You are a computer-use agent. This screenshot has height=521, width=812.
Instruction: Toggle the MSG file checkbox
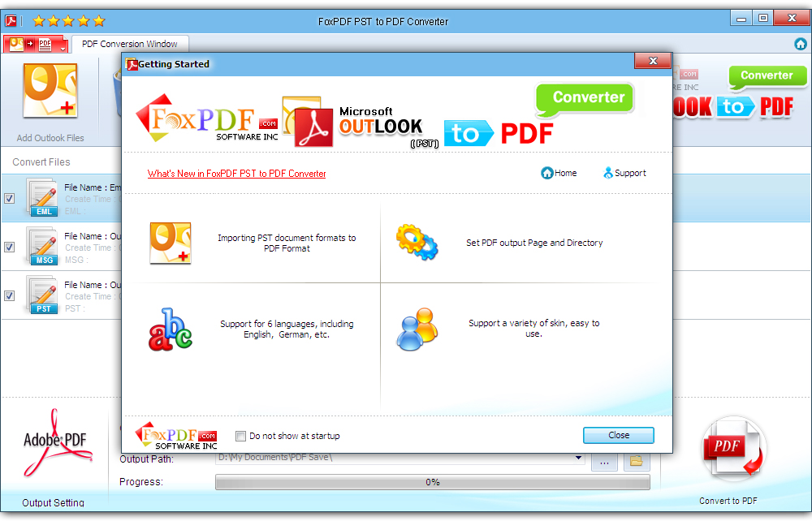[9, 247]
